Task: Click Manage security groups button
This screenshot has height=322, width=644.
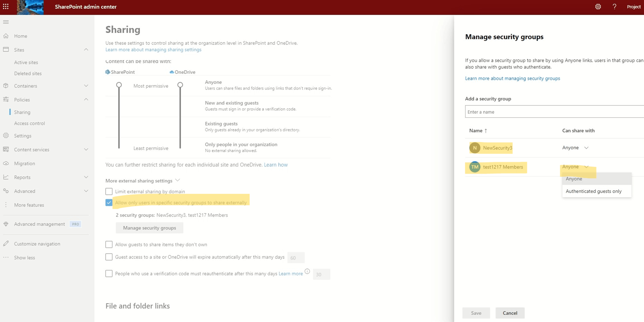Action: [x=149, y=228]
